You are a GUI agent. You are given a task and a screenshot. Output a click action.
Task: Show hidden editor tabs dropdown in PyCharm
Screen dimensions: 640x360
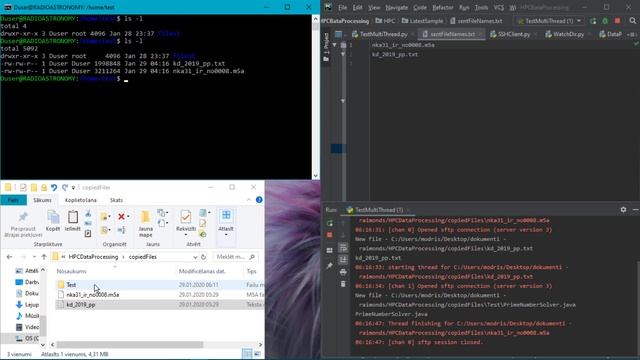point(632,34)
